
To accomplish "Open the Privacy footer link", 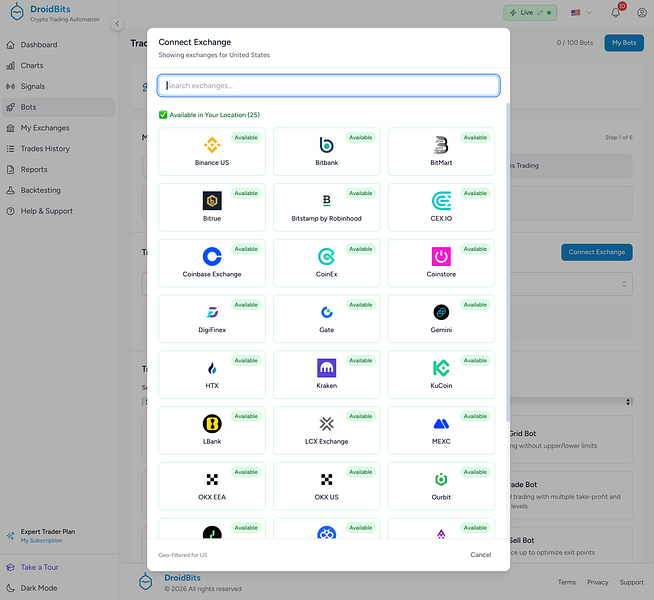I will click(x=597, y=582).
